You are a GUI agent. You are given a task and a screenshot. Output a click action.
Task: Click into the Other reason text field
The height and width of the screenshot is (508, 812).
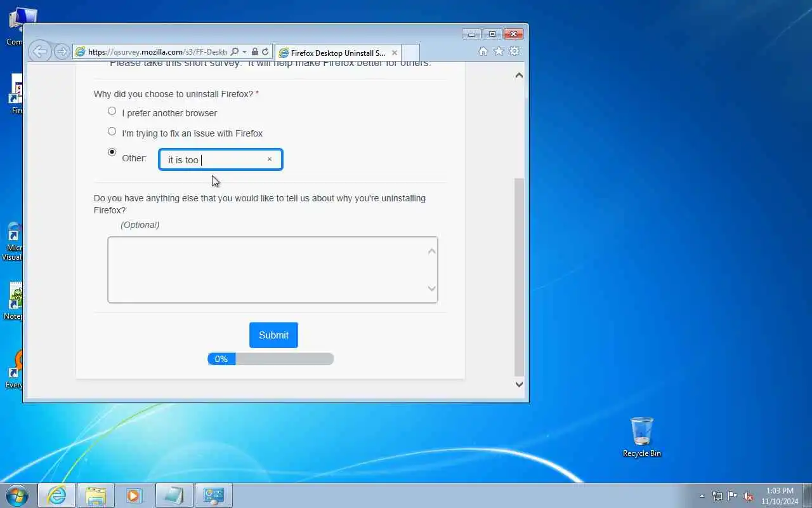(x=220, y=159)
